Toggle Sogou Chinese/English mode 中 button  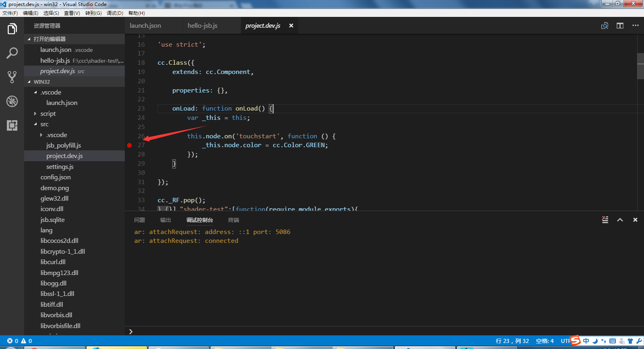click(x=586, y=341)
